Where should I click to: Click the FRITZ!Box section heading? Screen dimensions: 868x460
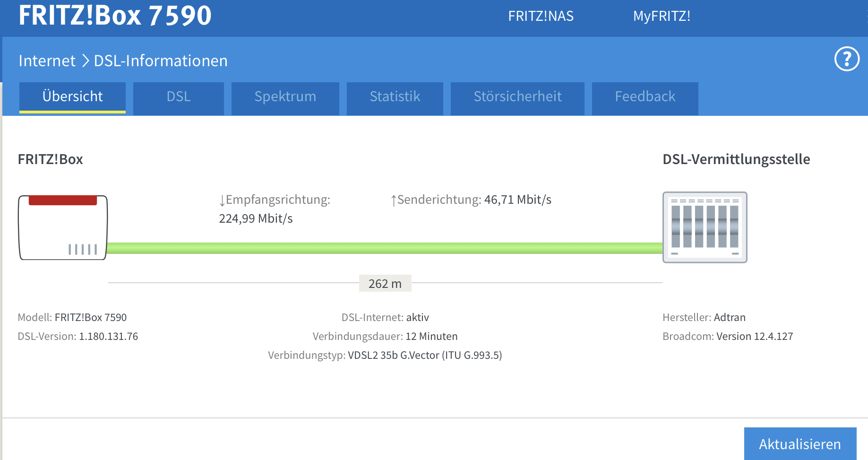pyautogui.click(x=50, y=159)
